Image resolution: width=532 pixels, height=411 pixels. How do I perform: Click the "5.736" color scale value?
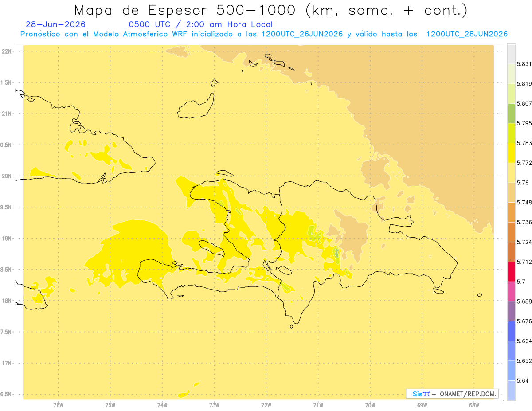(524, 222)
